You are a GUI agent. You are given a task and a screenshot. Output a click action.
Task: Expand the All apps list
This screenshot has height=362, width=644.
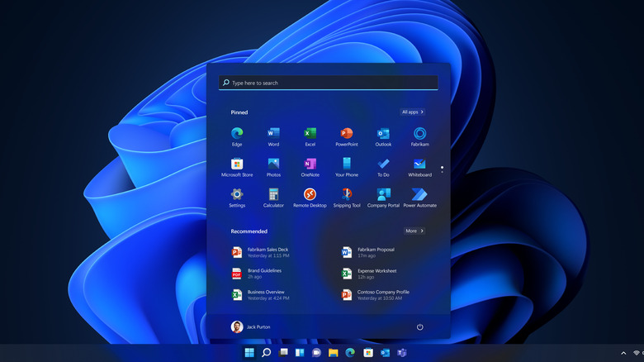click(412, 112)
